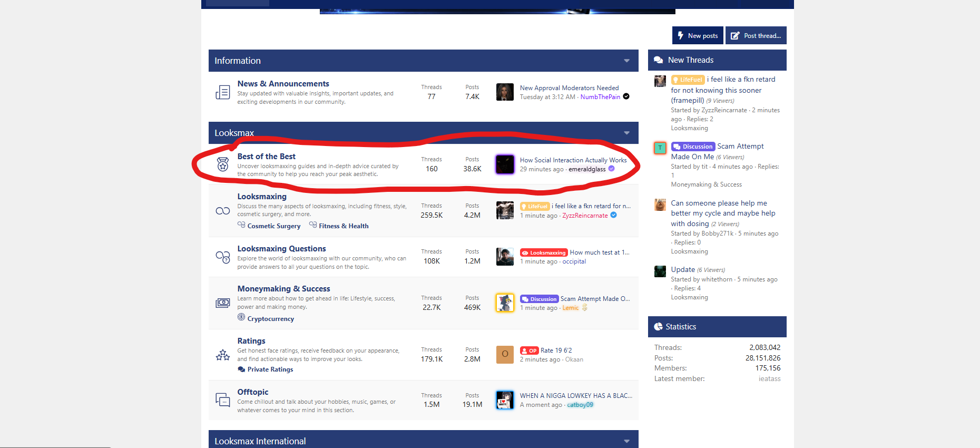980x448 pixels.
Task: Click the Cosmetic Surgery subforum icon
Action: (x=241, y=225)
